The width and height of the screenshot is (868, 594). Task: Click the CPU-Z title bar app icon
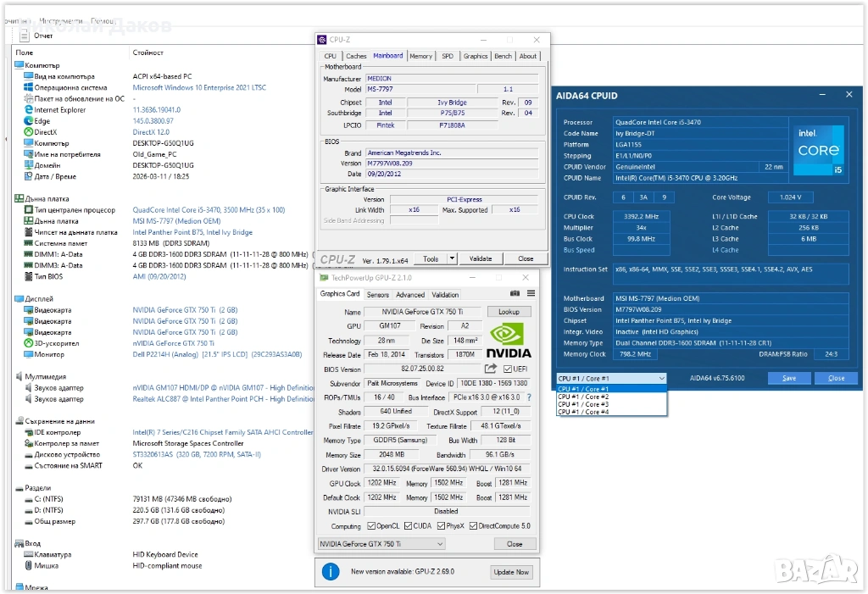click(x=322, y=40)
